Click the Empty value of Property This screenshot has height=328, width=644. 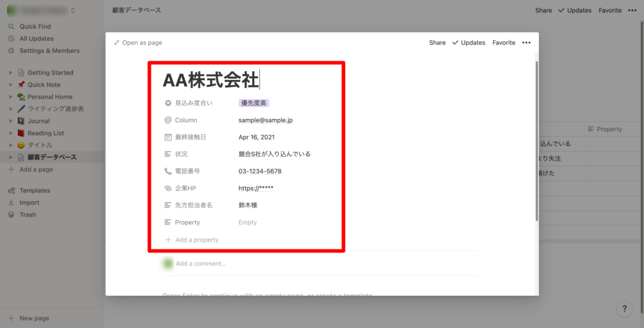click(x=247, y=222)
